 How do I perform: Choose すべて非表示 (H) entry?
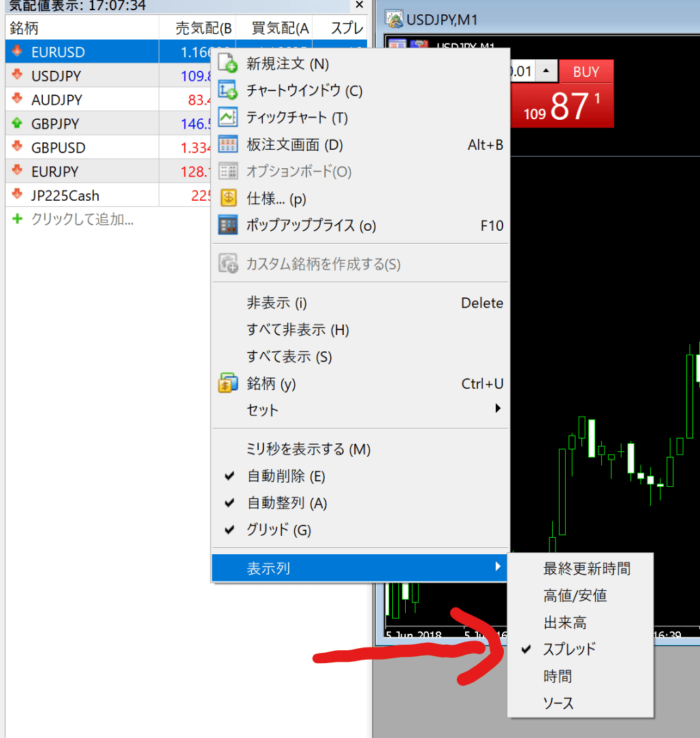pyautogui.click(x=361, y=330)
